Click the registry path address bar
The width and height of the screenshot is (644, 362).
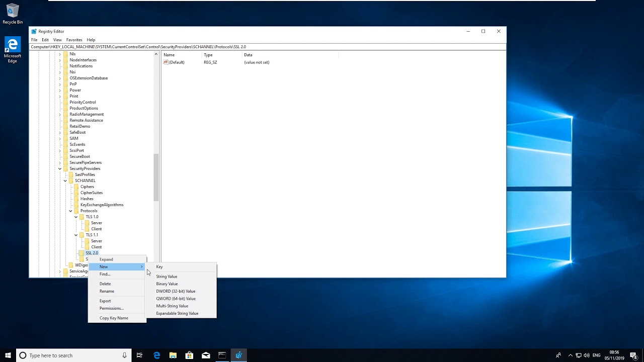[x=268, y=47]
